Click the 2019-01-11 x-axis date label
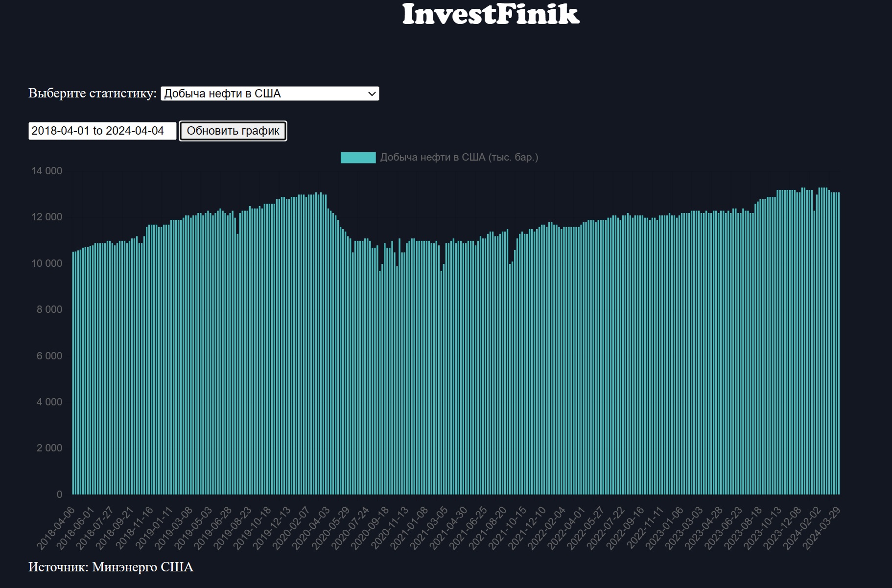 point(154,528)
